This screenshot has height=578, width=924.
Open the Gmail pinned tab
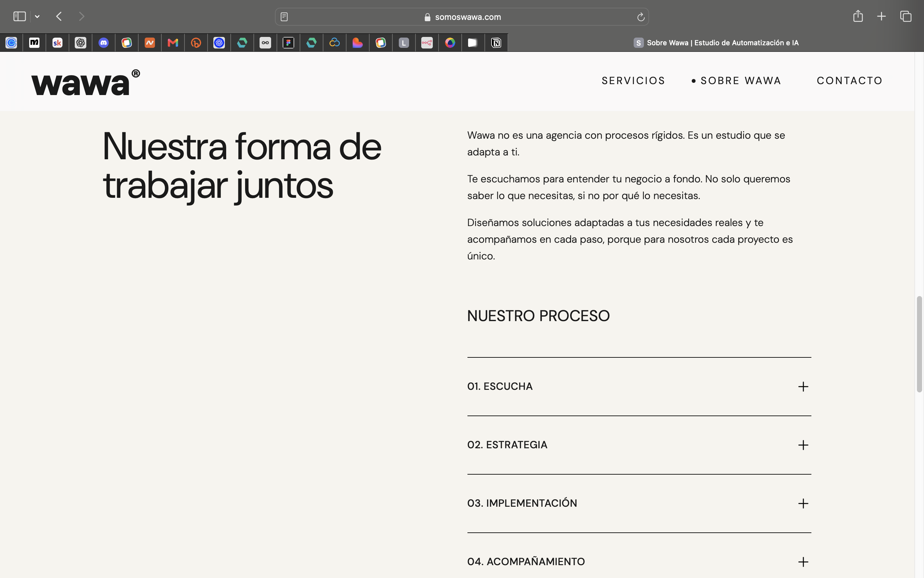[x=173, y=42]
